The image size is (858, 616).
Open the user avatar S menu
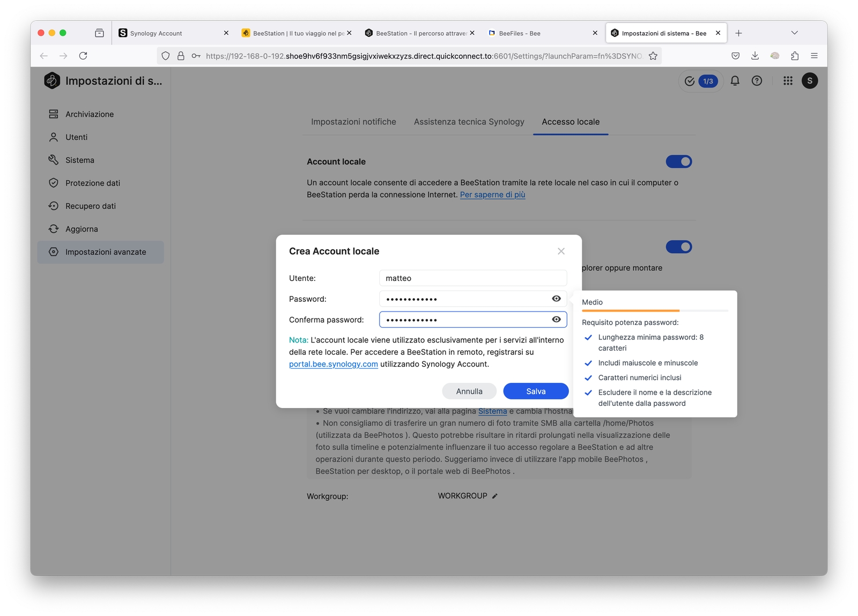(x=810, y=81)
